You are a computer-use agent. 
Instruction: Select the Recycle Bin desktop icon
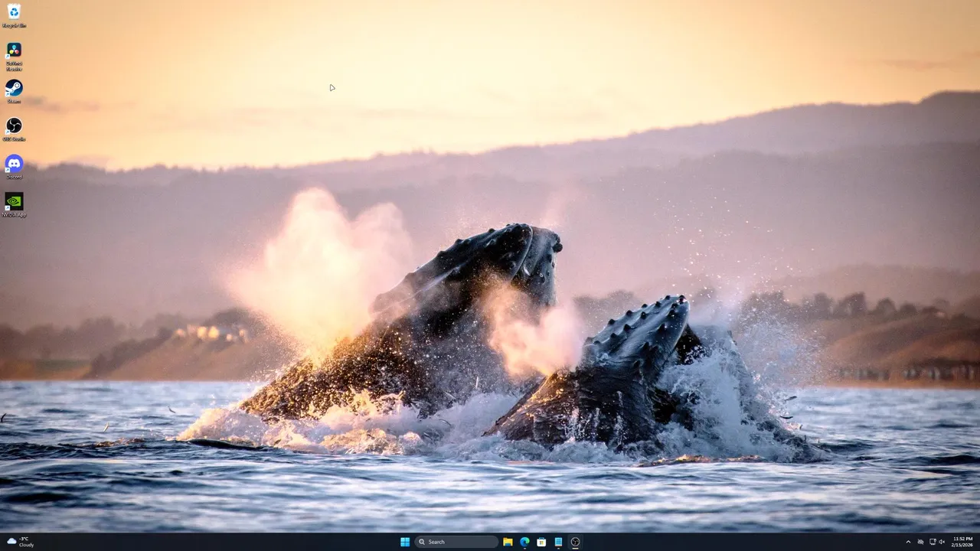[14, 15]
